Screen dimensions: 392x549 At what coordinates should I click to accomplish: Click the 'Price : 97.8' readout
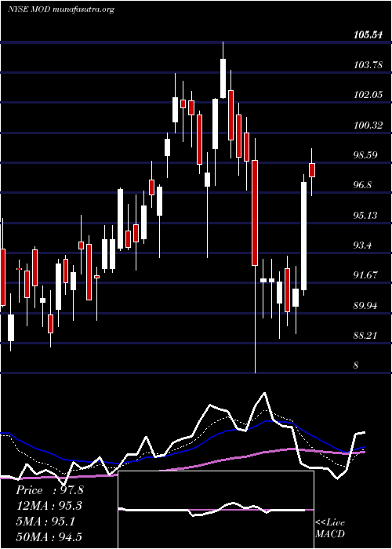[49, 490]
